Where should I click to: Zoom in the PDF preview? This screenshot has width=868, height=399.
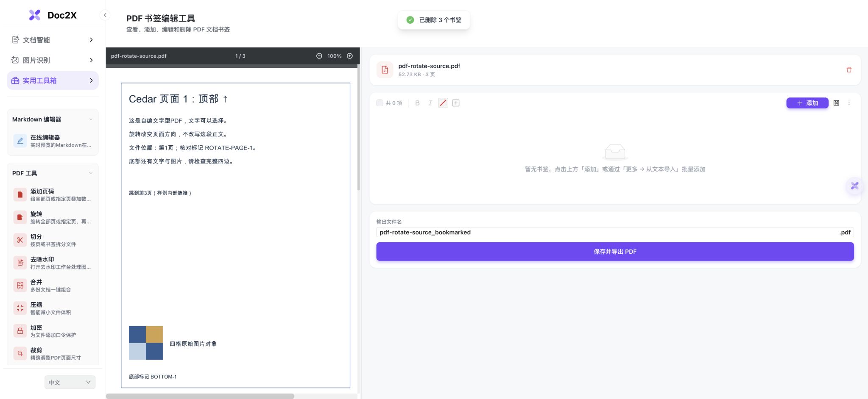pyautogui.click(x=350, y=56)
